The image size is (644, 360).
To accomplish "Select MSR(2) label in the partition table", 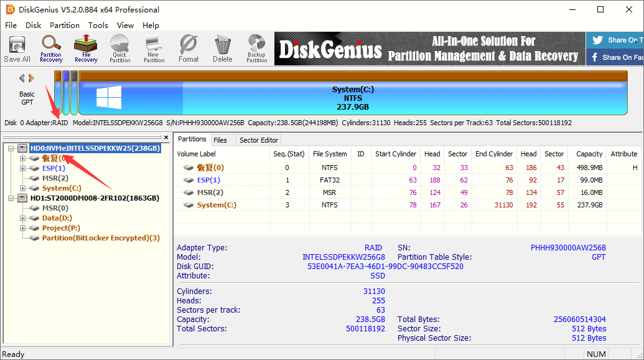I will (x=210, y=192).
